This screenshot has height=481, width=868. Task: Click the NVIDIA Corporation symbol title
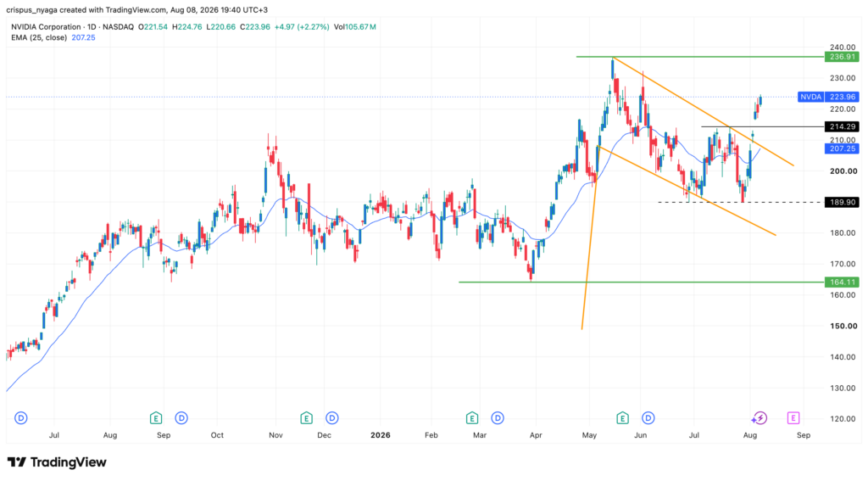[x=46, y=26]
